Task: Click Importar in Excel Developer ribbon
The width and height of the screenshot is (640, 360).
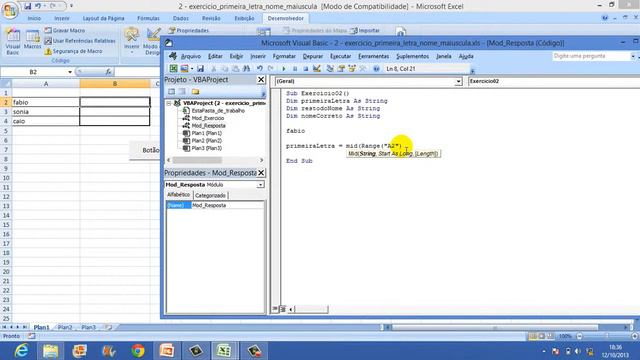Action: 365,31
